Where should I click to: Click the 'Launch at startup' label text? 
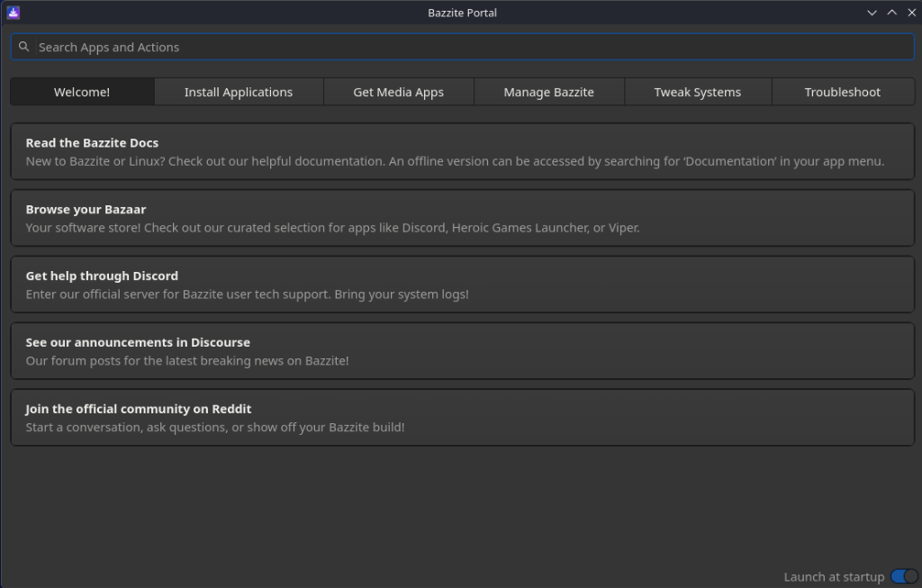pos(833,577)
